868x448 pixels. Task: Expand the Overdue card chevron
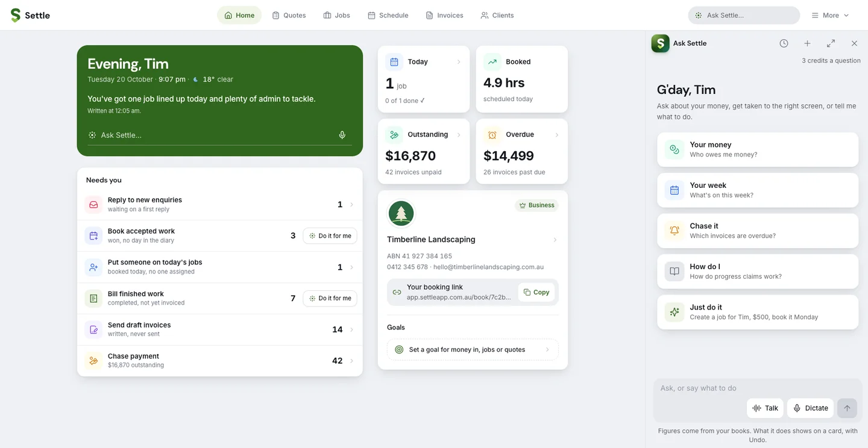point(556,135)
